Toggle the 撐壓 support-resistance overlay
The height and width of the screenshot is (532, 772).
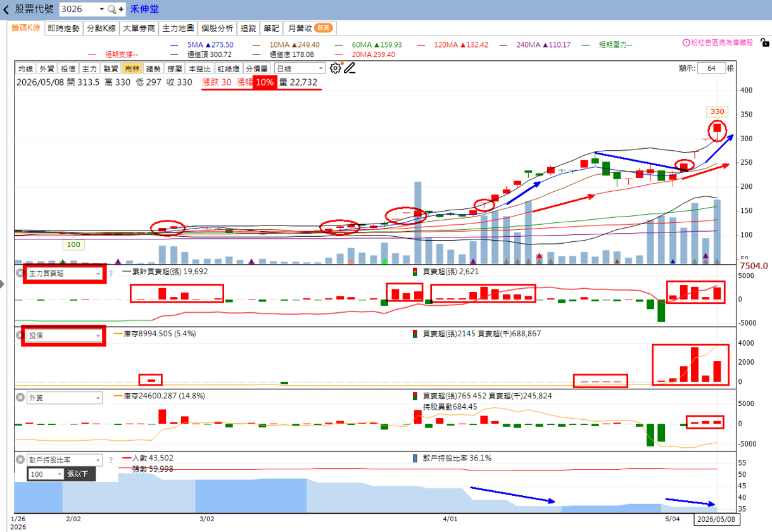[174, 68]
